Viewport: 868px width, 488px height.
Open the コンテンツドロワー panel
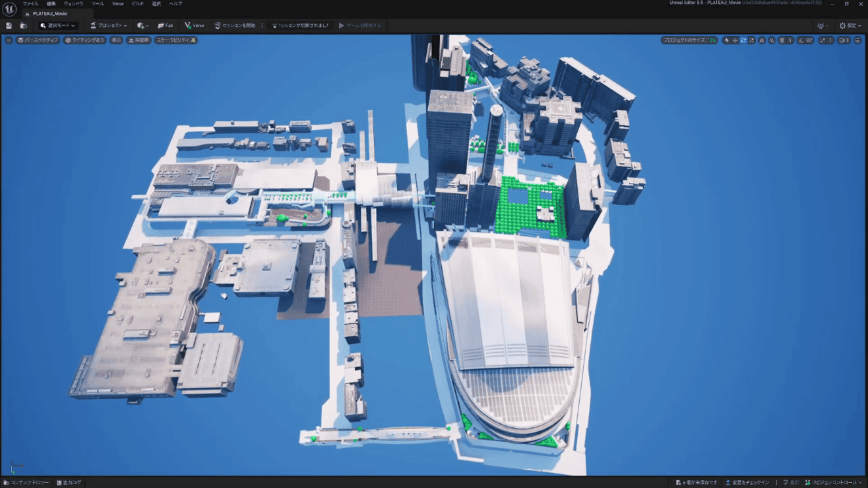pyautogui.click(x=26, y=483)
